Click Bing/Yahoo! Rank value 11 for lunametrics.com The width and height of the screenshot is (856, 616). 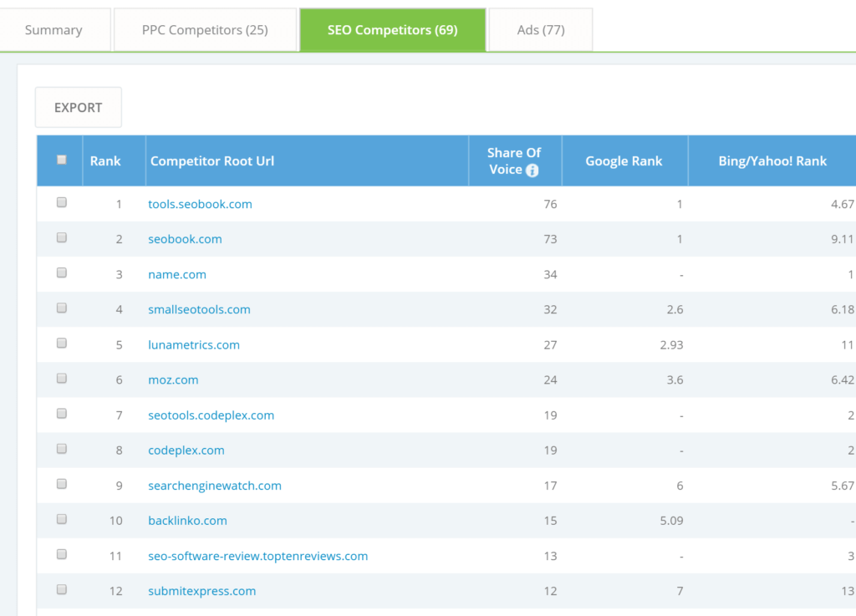[848, 345]
